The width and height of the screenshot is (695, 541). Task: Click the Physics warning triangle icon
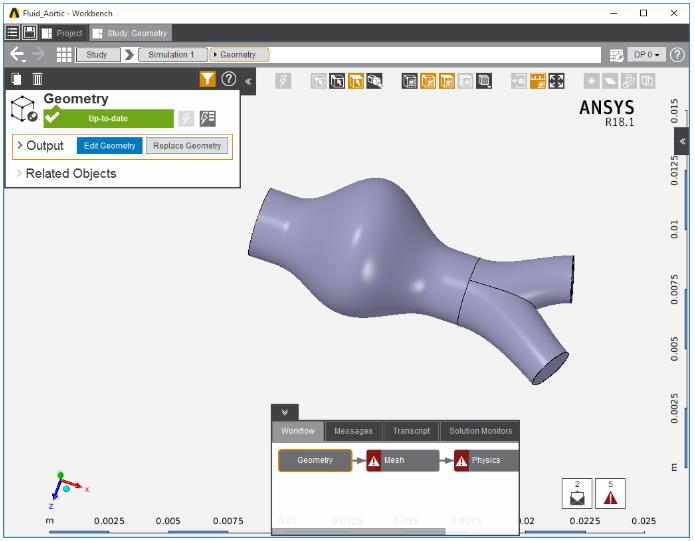point(461,461)
